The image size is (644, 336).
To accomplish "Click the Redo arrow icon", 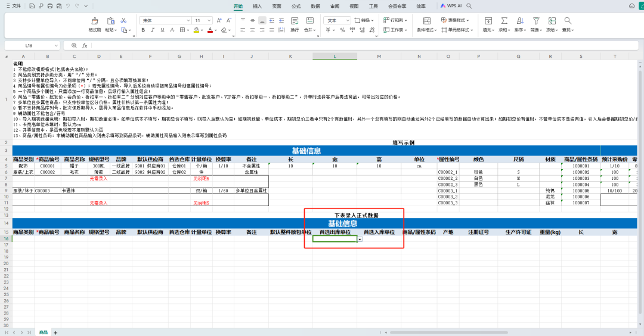I will [77, 6].
